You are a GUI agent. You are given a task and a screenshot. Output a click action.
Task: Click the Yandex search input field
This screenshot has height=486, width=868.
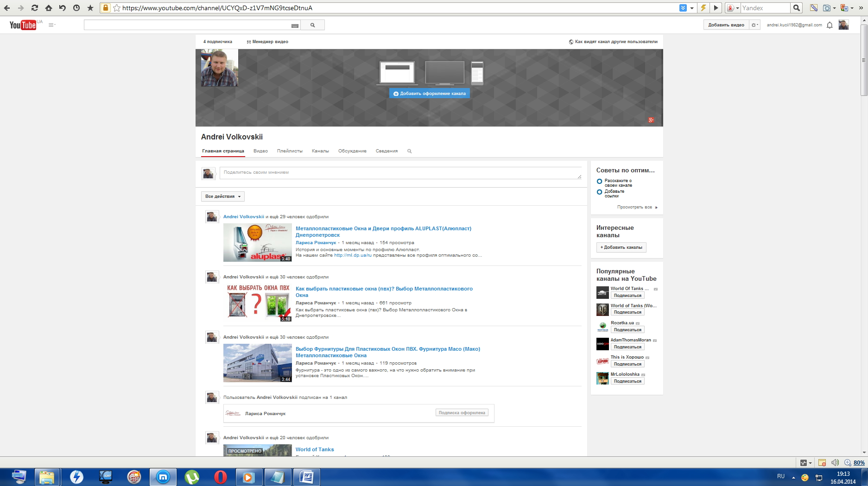765,8
